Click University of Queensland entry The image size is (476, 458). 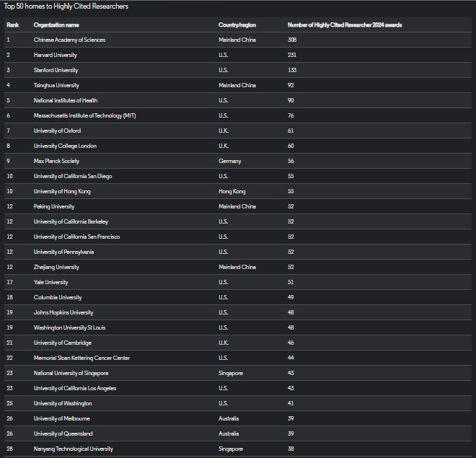click(x=63, y=433)
